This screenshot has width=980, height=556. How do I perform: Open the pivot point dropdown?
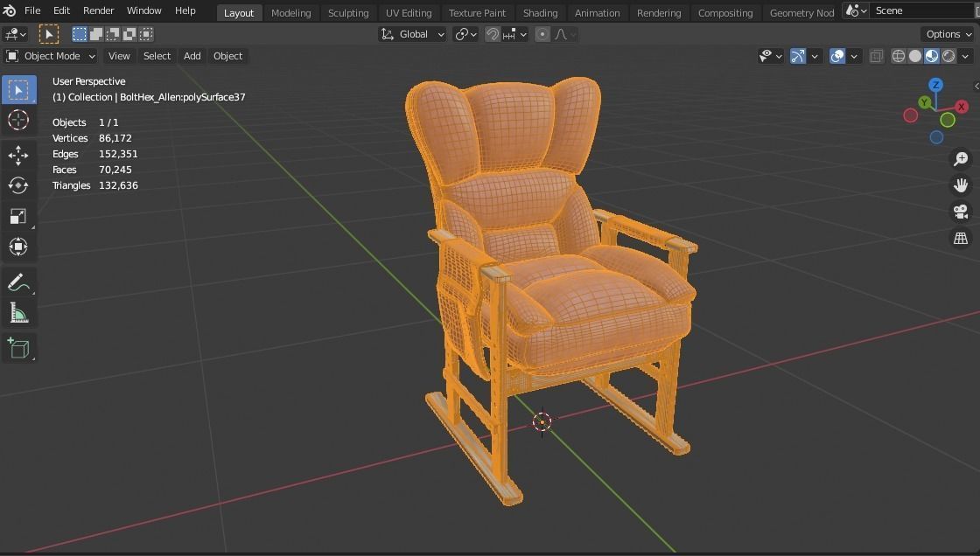466,34
